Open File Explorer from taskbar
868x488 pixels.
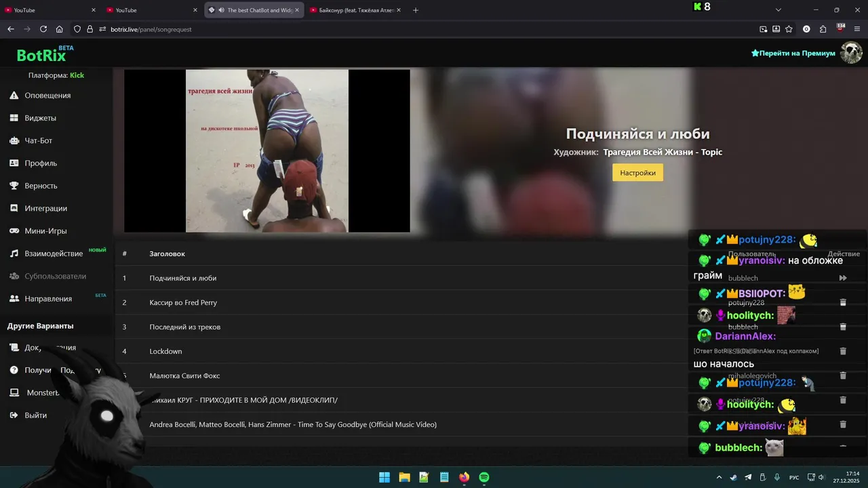click(404, 477)
